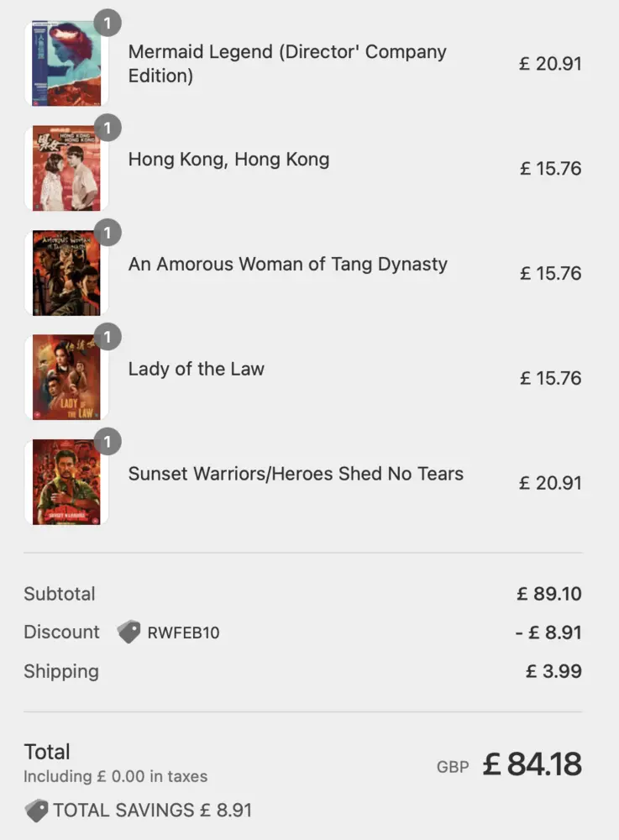This screenshot has width=619, height=840.
Task: Click the Shipping cost £ 3.99
Action: click(553, 671)
